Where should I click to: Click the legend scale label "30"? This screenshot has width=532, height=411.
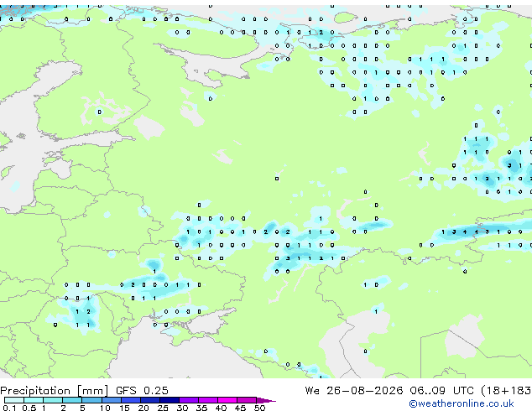(182, 408)
